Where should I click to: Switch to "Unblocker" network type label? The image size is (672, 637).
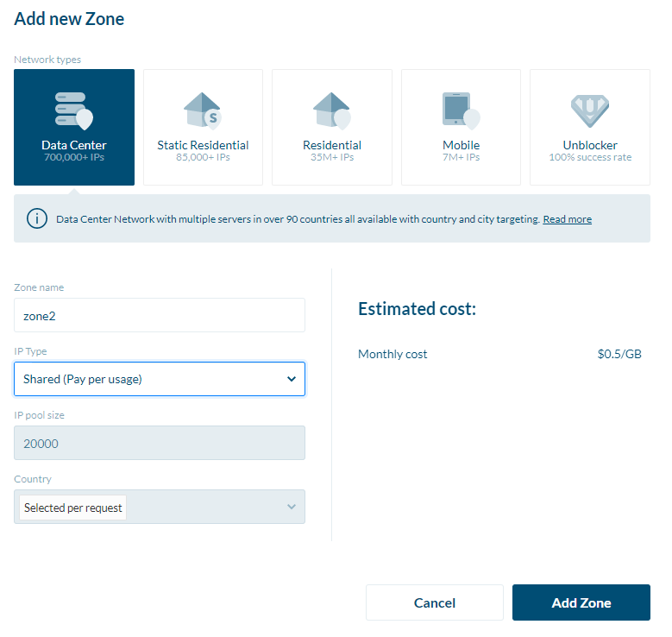(x=590, y=145)
